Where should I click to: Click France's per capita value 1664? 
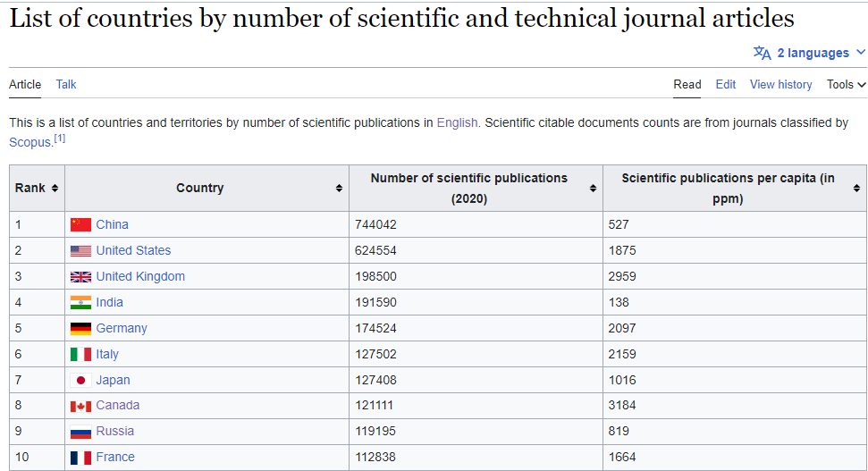coord(622,458)
